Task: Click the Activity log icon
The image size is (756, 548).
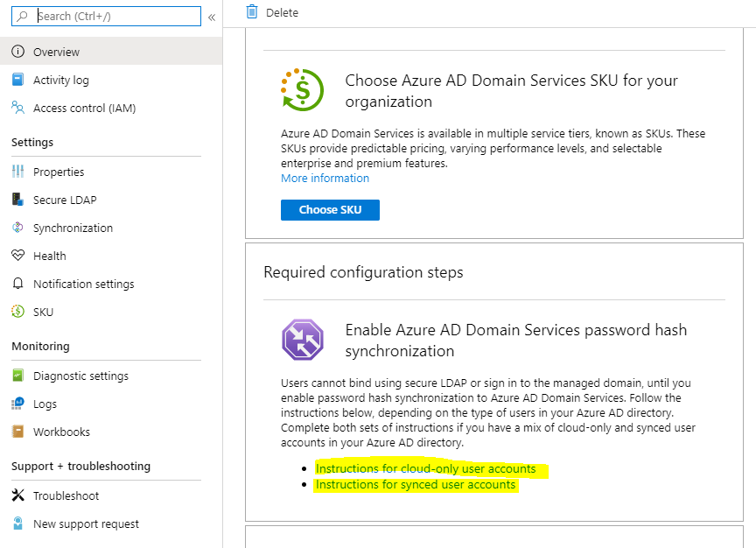Action: (x=17, y=80)
